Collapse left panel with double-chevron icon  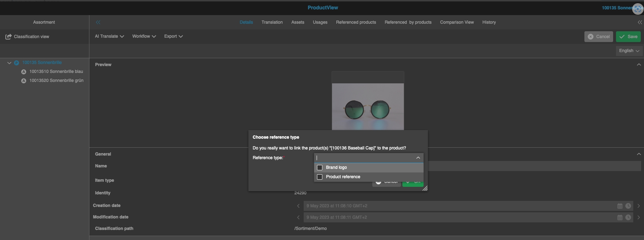[x=98, y=22]
